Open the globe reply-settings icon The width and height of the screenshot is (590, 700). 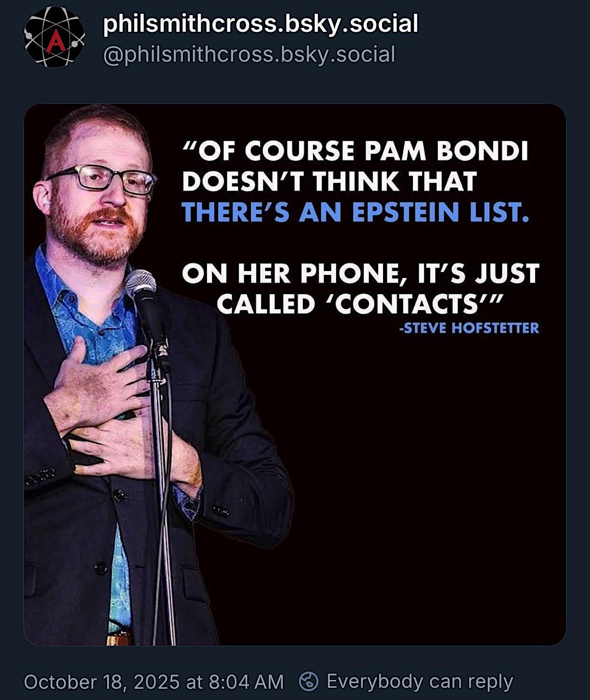click(309, 681)
